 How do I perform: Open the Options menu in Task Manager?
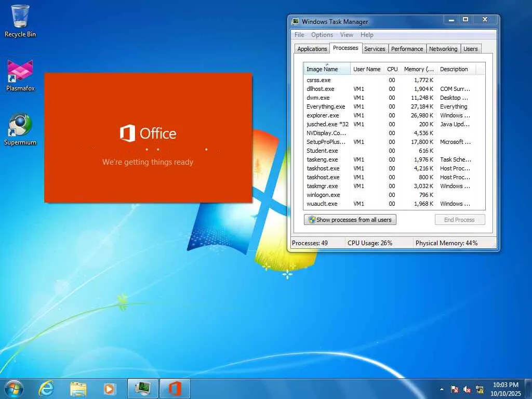click(x=322, y=35)
